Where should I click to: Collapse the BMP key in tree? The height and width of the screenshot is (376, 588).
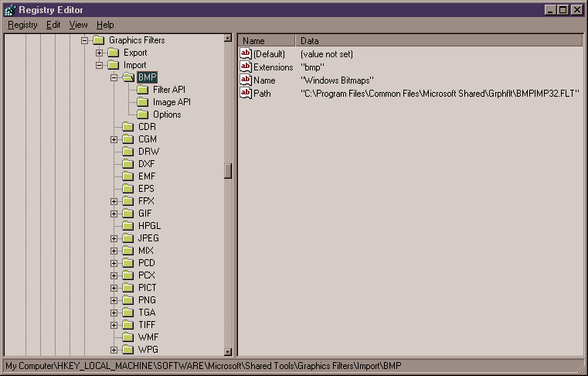pos(114,77)
